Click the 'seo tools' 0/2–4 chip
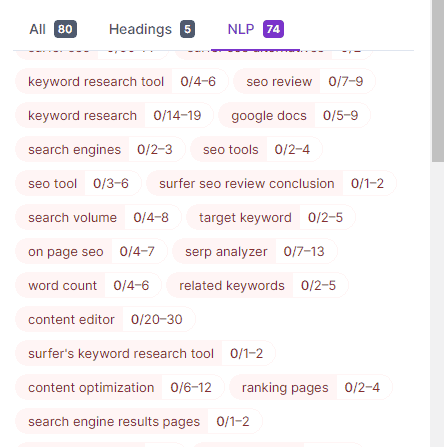The width and height of the screenshot is (444, 447). point(256,149)
